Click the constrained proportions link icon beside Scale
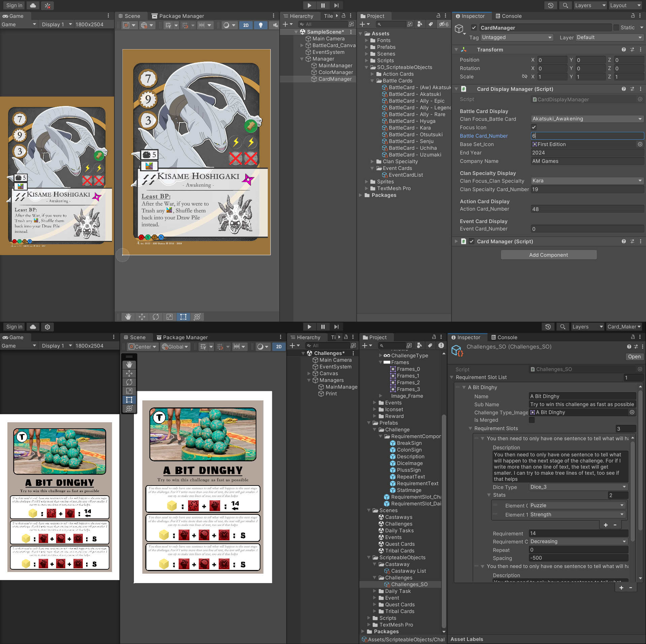Screen dimensions: 646x644 coord(525,77)
